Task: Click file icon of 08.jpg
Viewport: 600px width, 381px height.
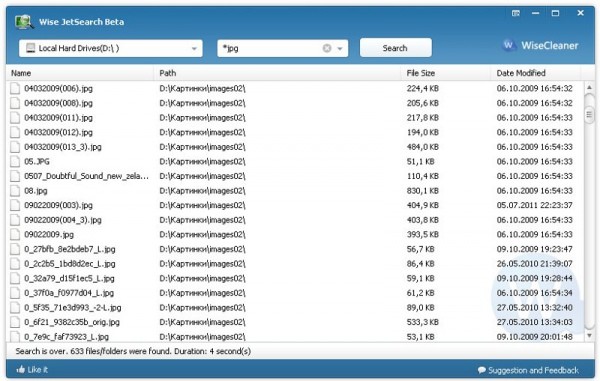Action: tap(15, 190)
